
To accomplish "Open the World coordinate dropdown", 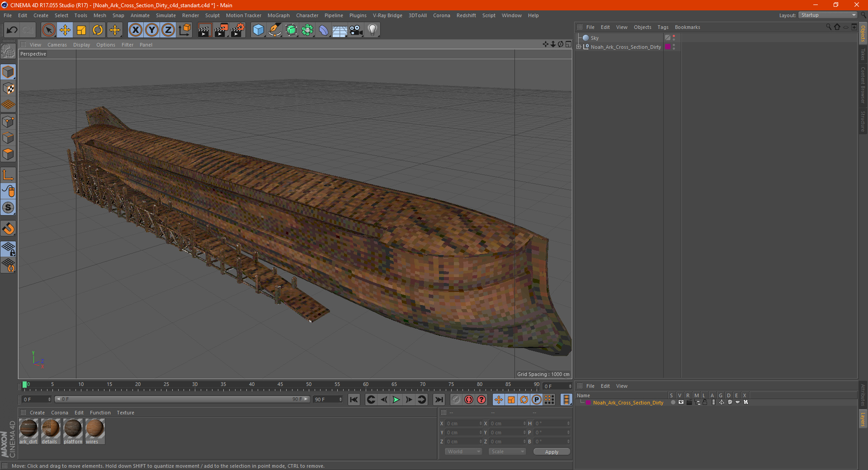I will 463,451.
